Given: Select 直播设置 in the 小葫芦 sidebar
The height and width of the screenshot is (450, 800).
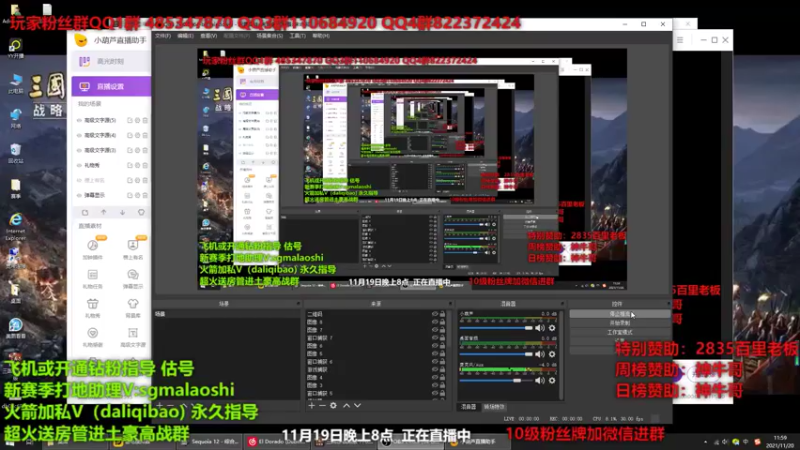Looking at the screenshot, I should (x=111, y=86).
